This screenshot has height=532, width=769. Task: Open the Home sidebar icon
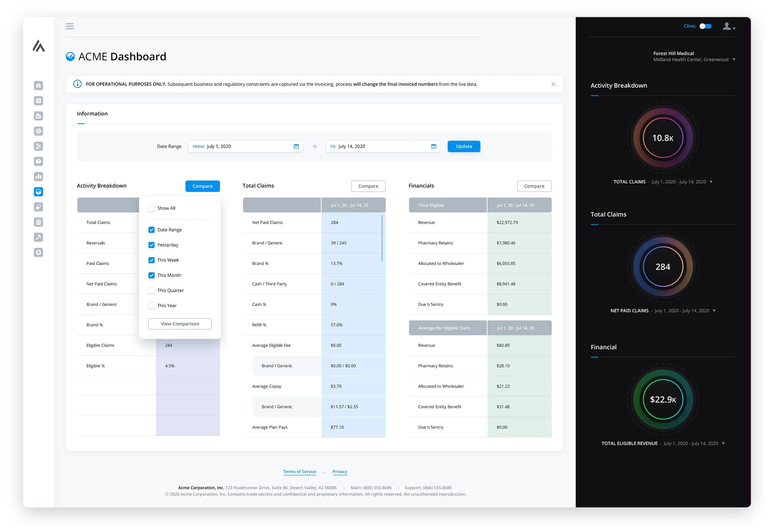38,86
